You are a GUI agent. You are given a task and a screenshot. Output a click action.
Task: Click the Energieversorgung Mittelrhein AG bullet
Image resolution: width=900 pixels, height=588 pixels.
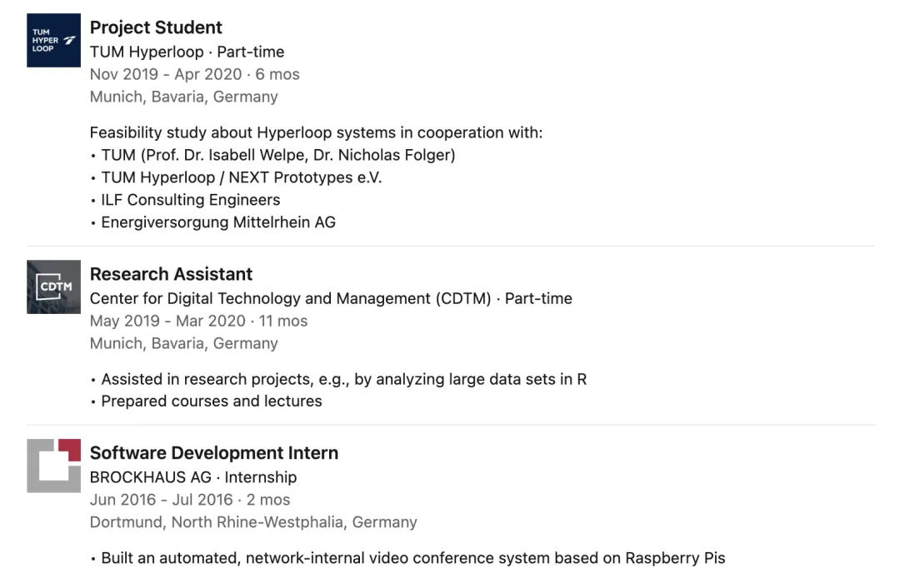(x=218, y=222)
